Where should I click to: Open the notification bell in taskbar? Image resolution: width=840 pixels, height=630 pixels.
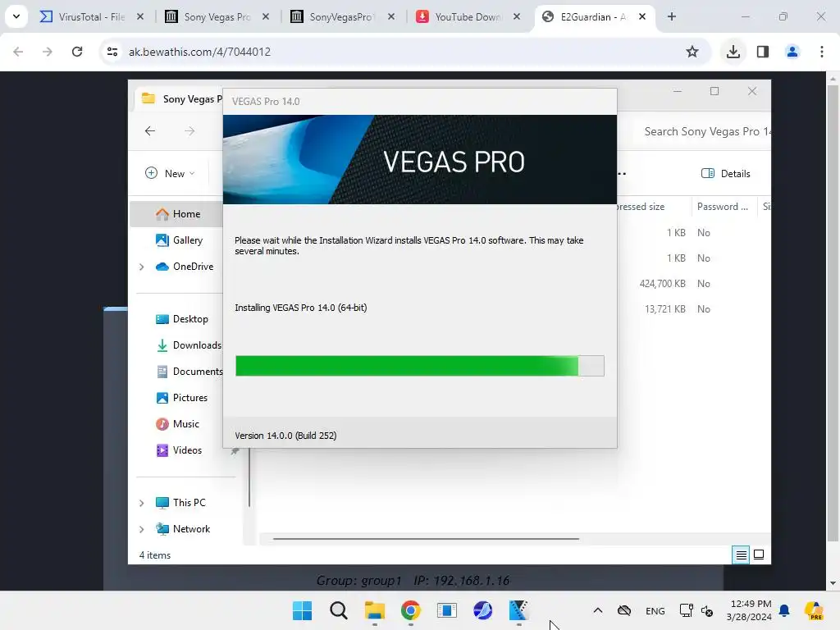[x=784, y=610]
